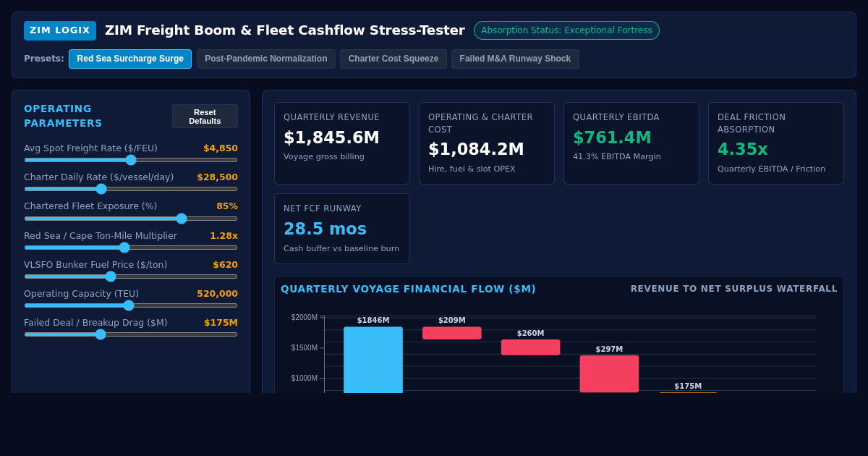Click the red $209M waterfall bar
Viewport: 868px width, 456px height.
[x=452, y=333]
